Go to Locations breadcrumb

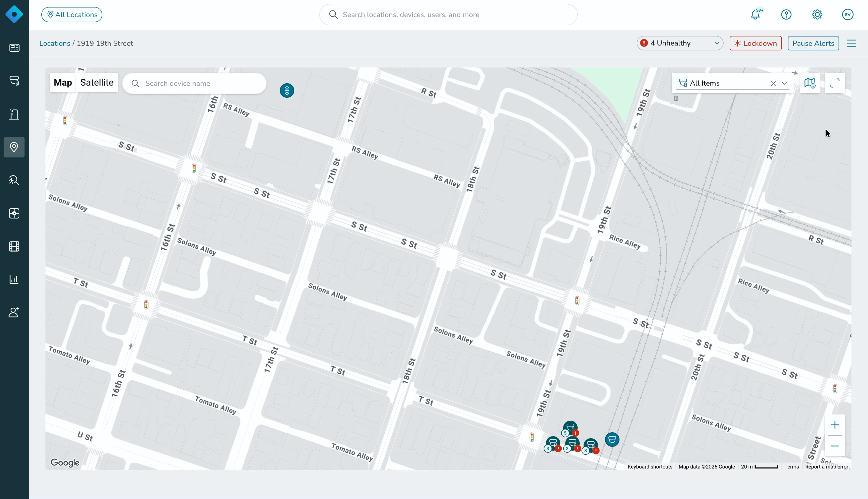pyautogui.click(x=55, y=43)
